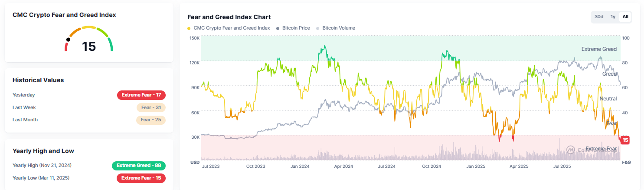
Task: Click the green segment of the gauge arc
Action: (110, 44)
